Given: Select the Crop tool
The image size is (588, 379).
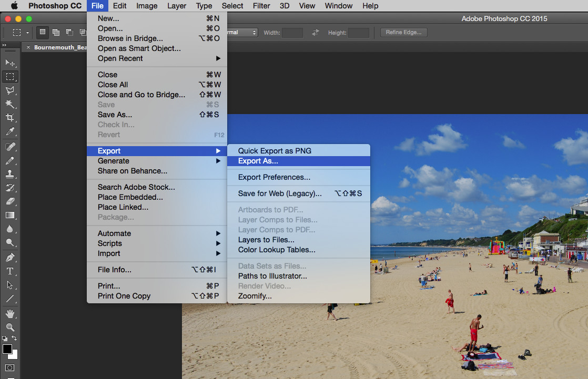Looking at the screenshot, I should [10, 117].
